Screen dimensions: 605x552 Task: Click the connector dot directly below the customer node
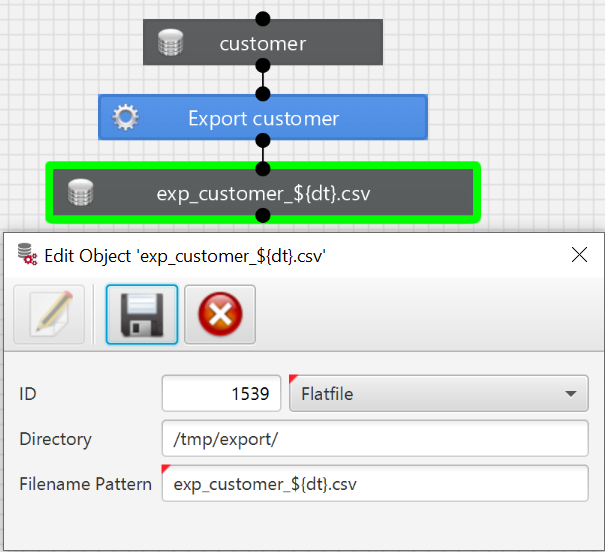pyautogui.click(x=263, y=68)
